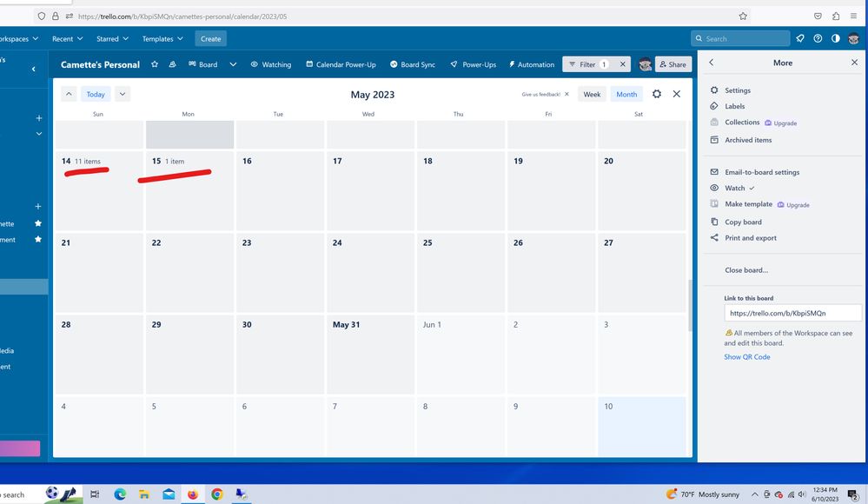Select Make template
This screenshot has width=868, height=504.
pos(748,204)
